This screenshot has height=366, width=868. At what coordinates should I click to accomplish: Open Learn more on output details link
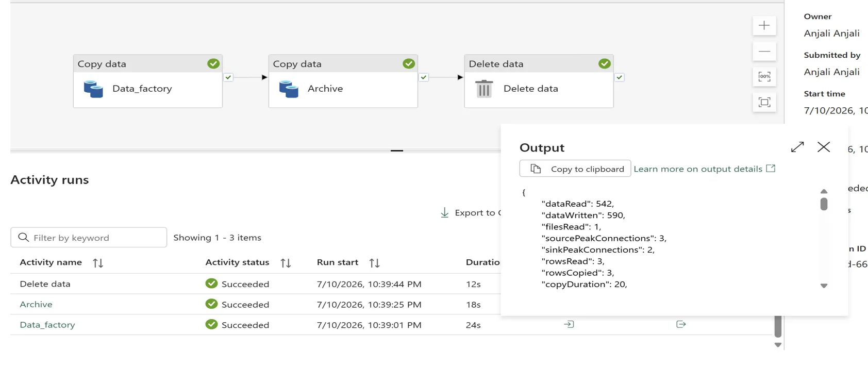(698, 169)
